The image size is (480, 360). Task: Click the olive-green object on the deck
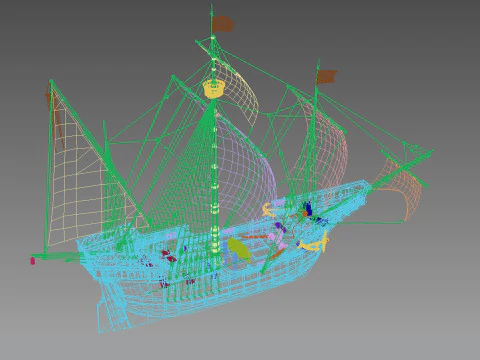pyautogui.click(x=239, y=250)
